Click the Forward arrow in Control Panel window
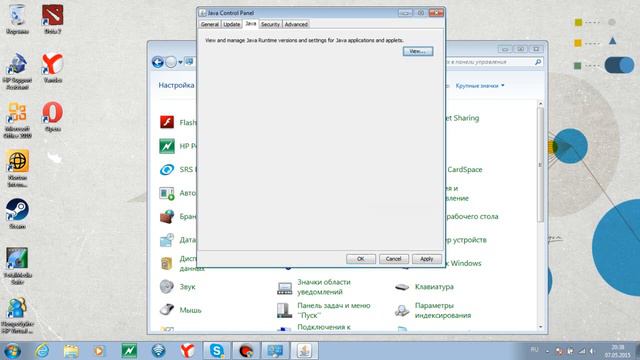This screenshot has height=360, width=640. click(x=171, y=62)
